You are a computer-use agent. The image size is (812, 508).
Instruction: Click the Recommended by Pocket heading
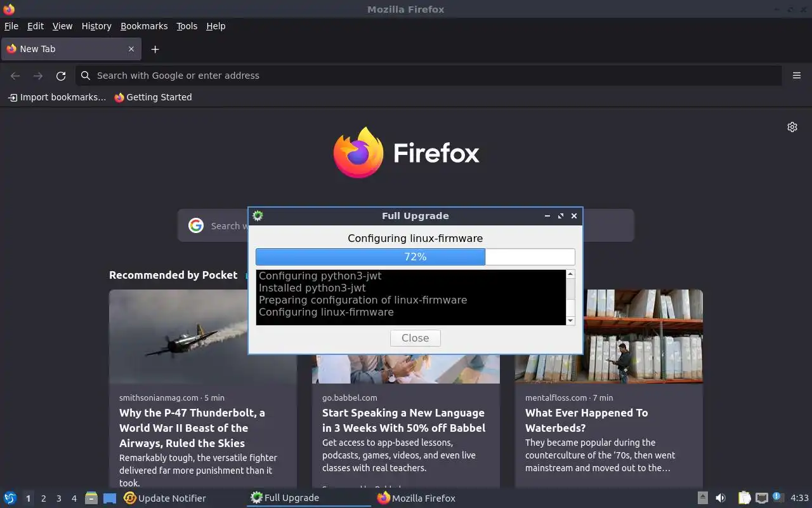click(173, 275)
